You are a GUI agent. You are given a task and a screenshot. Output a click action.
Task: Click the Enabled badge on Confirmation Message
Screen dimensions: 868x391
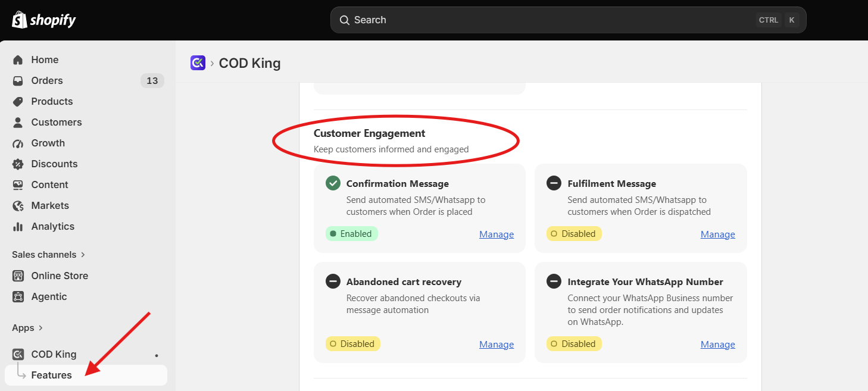pyautogui.click(x=352, y=234)
